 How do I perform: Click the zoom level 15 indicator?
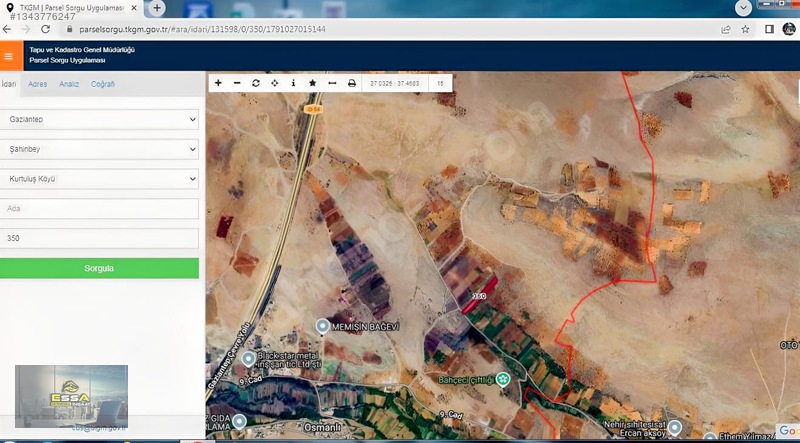(x=440, y=83)
